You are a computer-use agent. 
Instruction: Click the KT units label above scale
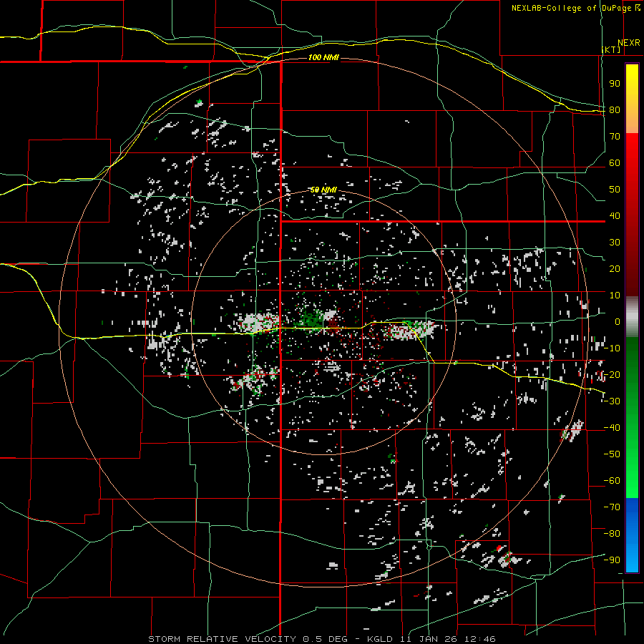coord(612,49)
